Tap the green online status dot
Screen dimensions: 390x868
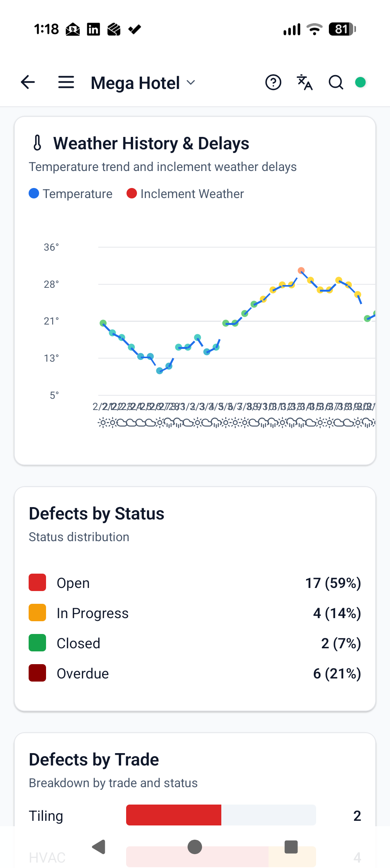point(361,82)
